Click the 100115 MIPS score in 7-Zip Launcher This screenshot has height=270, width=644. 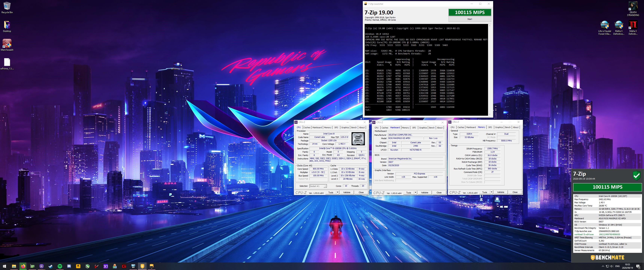470,12
